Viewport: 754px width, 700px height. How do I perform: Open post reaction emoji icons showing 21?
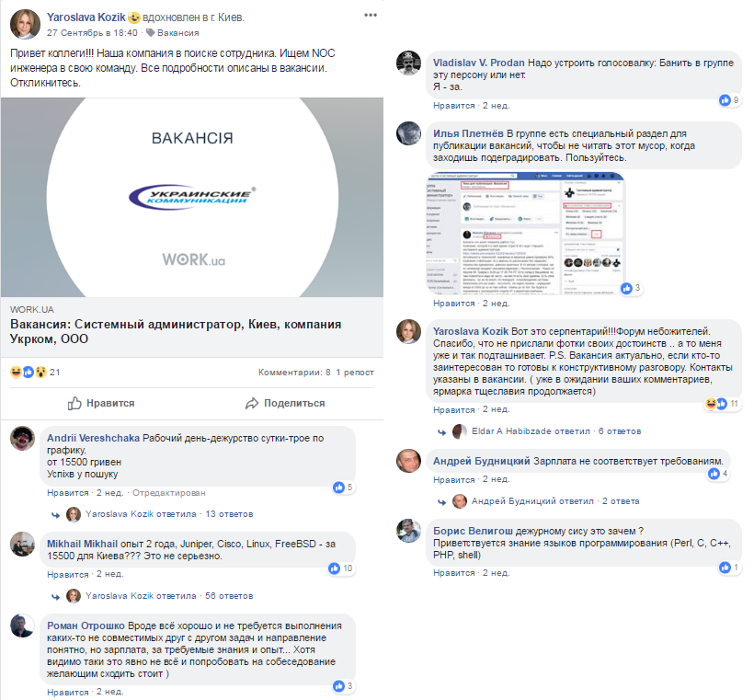click(28, 372)
